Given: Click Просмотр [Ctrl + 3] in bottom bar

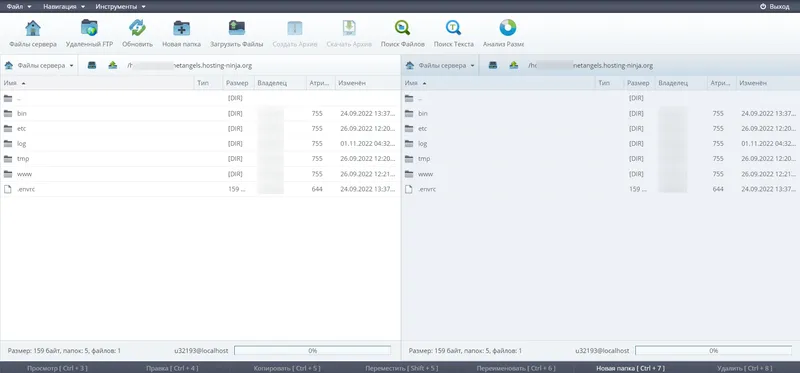Looking at the screenshot, I should [x=57, y=368].
